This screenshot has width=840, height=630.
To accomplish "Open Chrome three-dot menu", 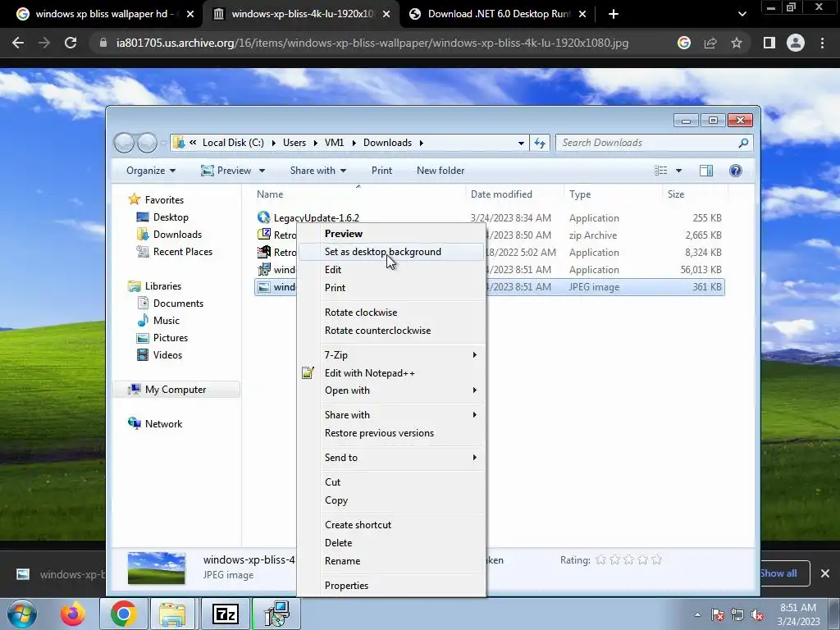I will [822, 43].
